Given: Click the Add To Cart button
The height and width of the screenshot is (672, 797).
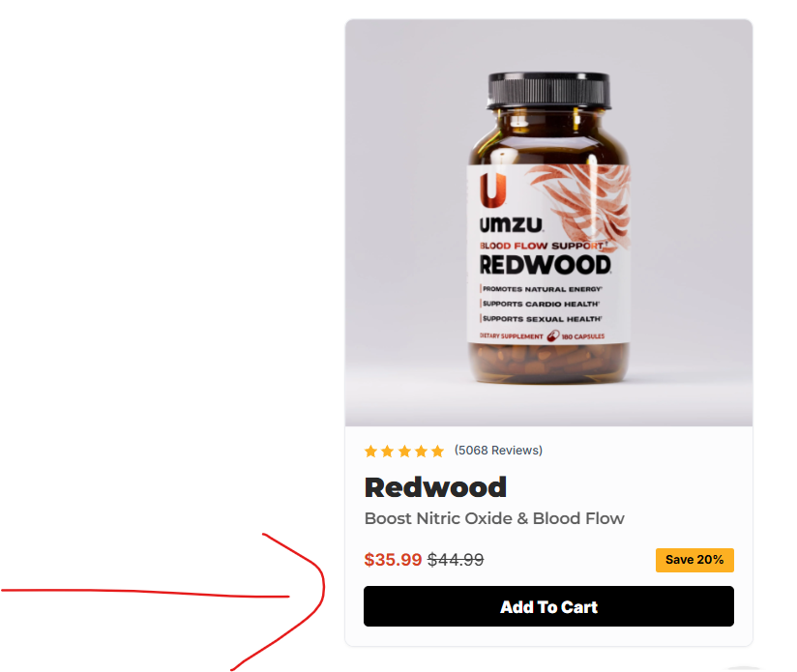Looking at the screenshot, I should pyautogui.click(x=548, y=606).
